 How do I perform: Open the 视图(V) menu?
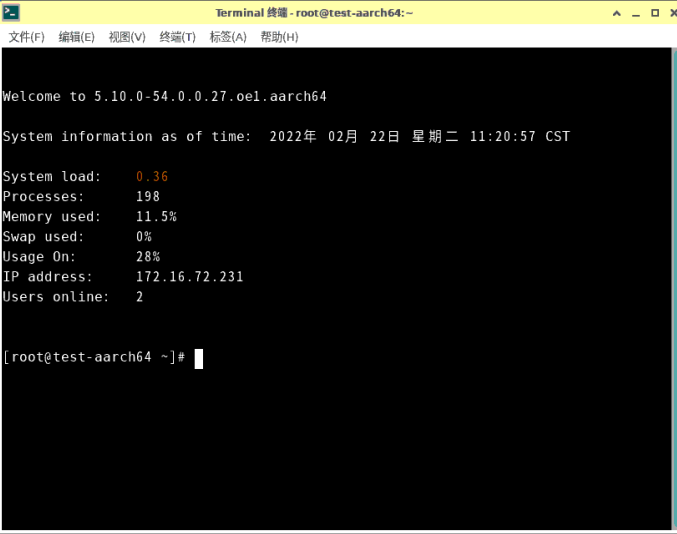pyautogui.click(x=127, y=37)
